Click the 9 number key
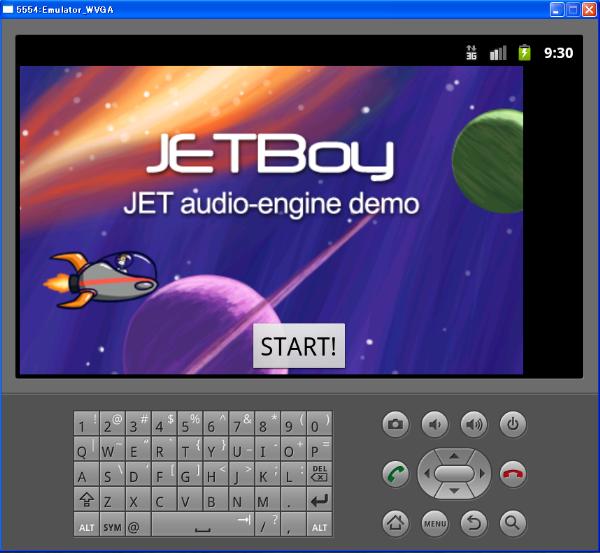 coord(293,423)
